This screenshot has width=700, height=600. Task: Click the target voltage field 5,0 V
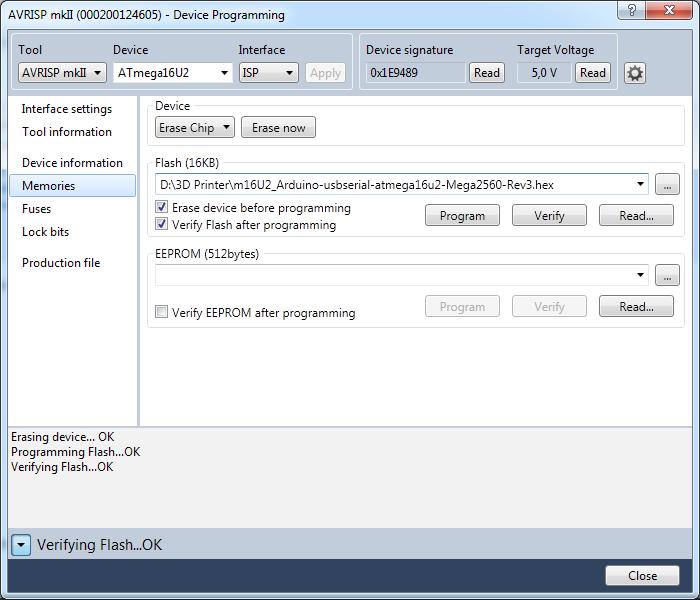click(x=544, y=73)
